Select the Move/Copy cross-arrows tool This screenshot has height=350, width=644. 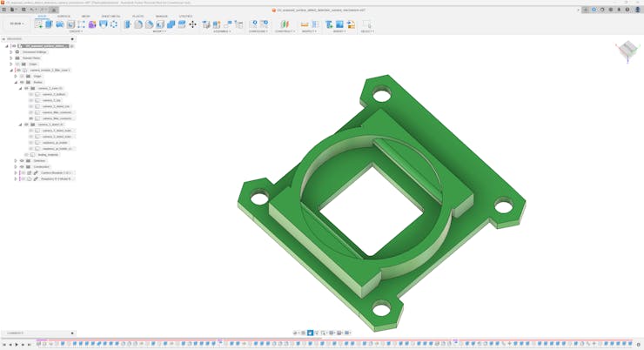pos(192,24)
